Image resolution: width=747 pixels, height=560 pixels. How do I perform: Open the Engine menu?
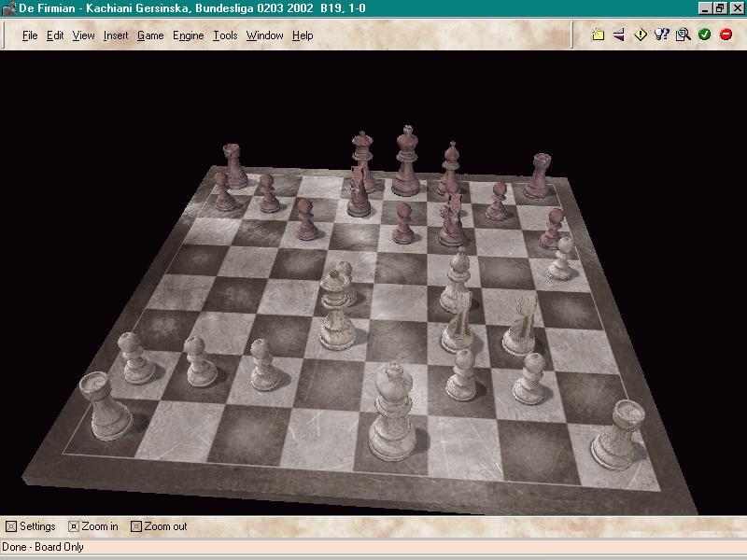click(x=188, y=35)
